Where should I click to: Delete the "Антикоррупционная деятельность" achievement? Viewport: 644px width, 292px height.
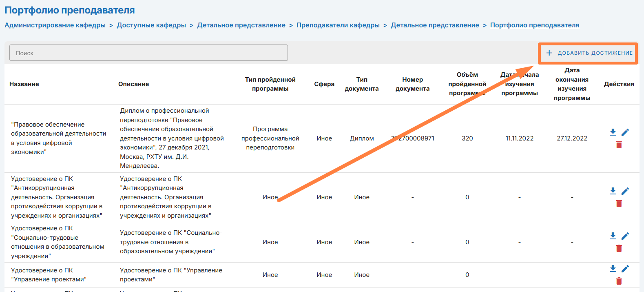coord(619,203)
